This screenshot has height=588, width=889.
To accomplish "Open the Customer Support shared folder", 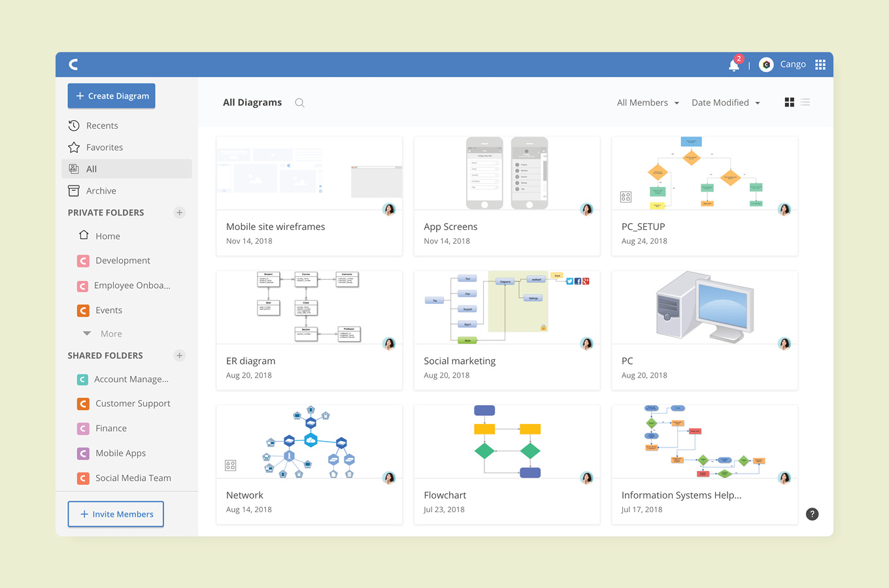I will coord(133,403).
